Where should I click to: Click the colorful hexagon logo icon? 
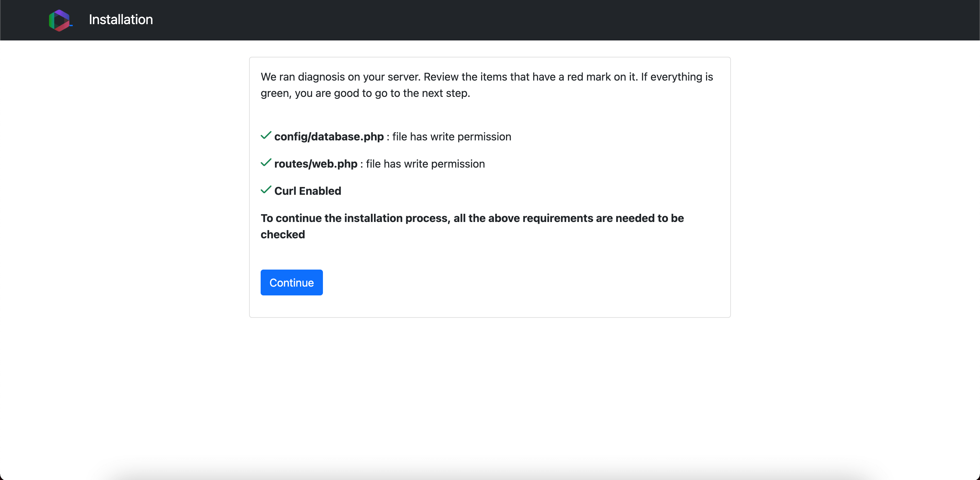pyautogui.click(x=59, y=20)
